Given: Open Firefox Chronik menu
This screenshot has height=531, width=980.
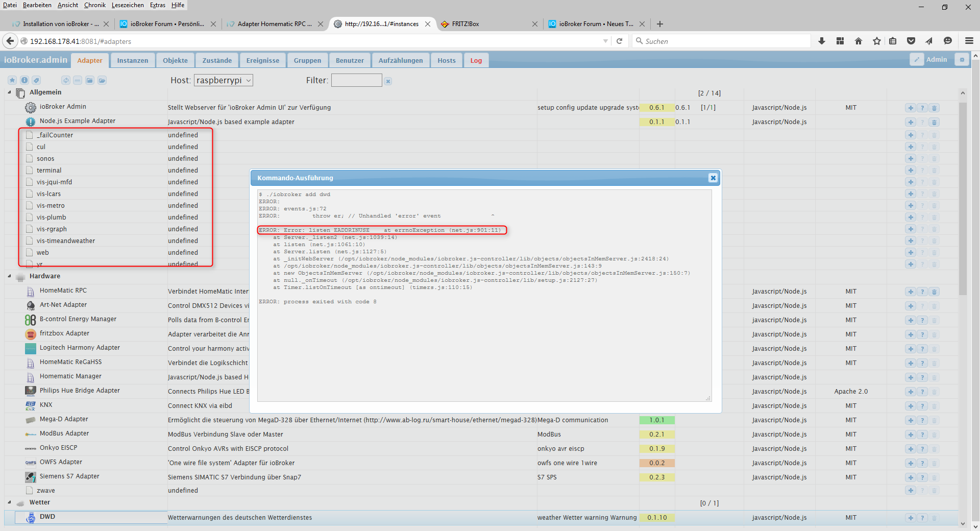Looking at the screenshot, I should [x=95, y=5].
